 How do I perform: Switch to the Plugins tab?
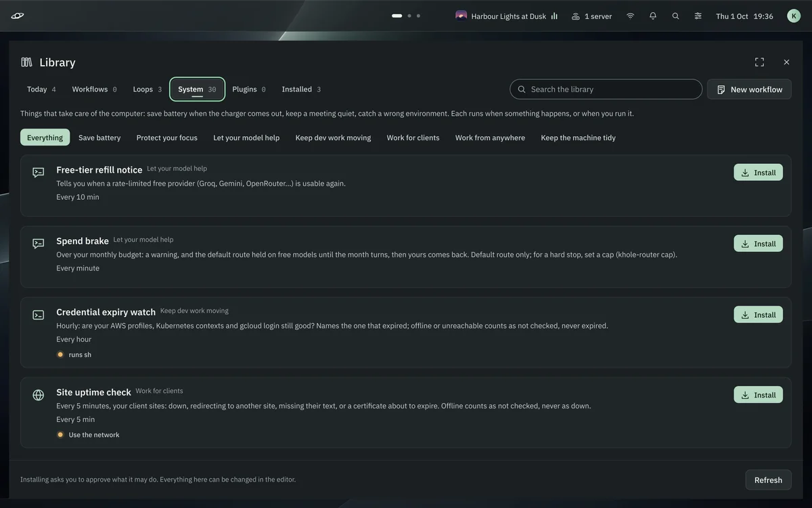pyautogui.click(x=248, y=89)
